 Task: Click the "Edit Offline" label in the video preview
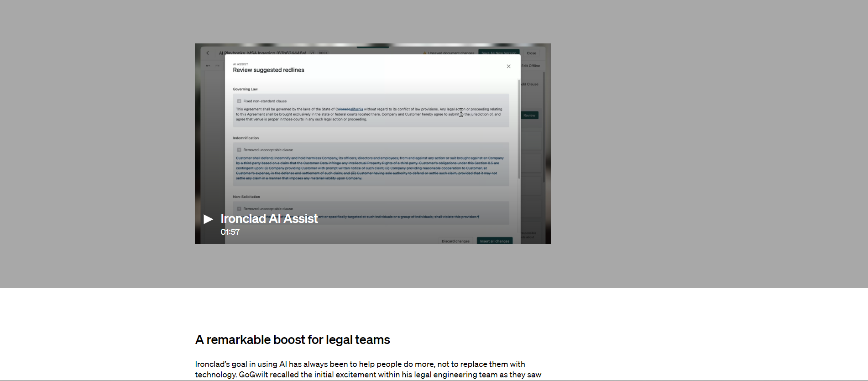[531, 66]
